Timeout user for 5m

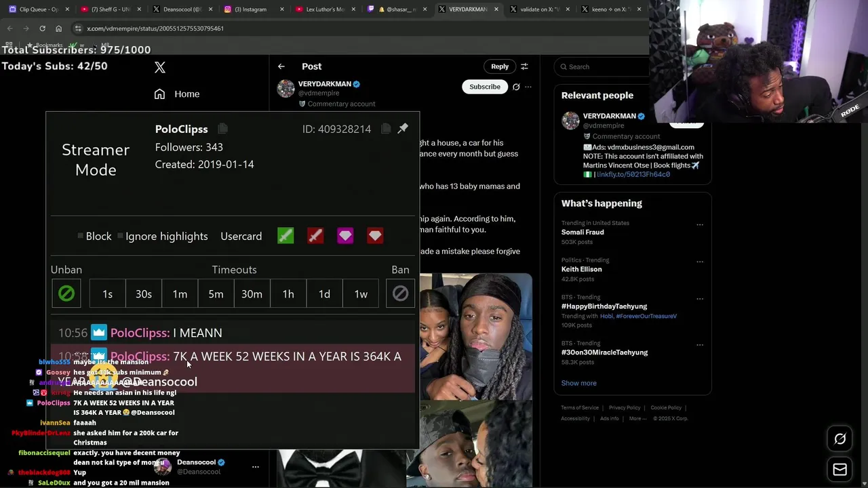(x=216, y=293)
